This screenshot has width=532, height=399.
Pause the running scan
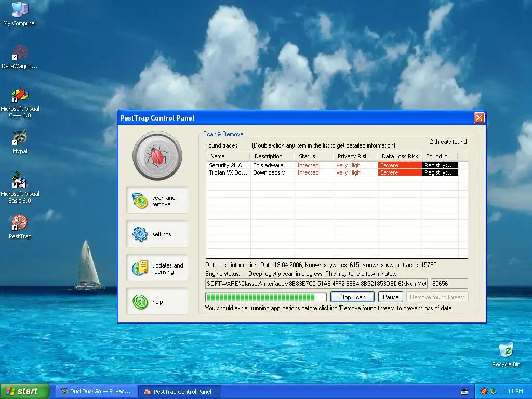click(391, 297)
